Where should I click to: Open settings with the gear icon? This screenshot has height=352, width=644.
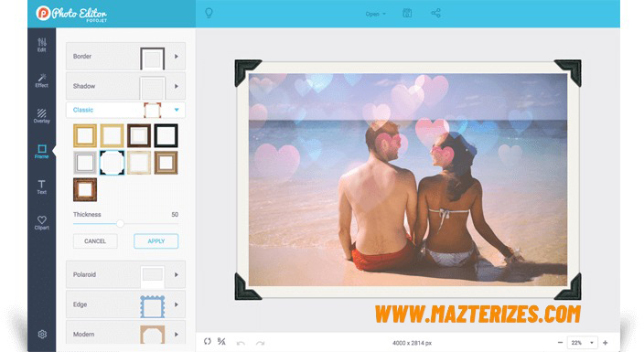[42, 335]
